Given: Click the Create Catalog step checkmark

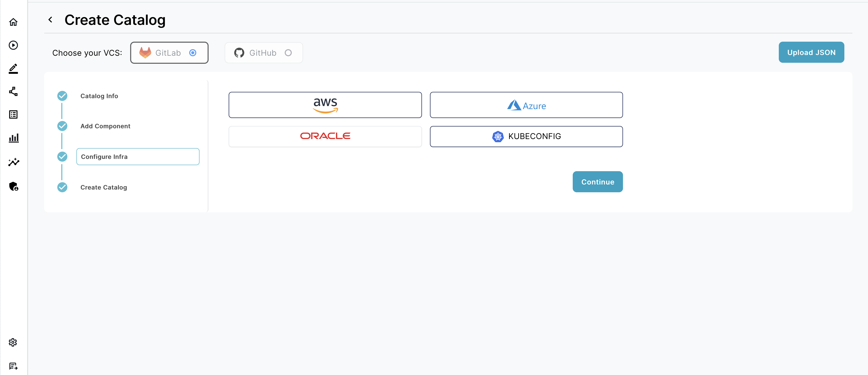Looking at the screenshot, I should [62, 187].
